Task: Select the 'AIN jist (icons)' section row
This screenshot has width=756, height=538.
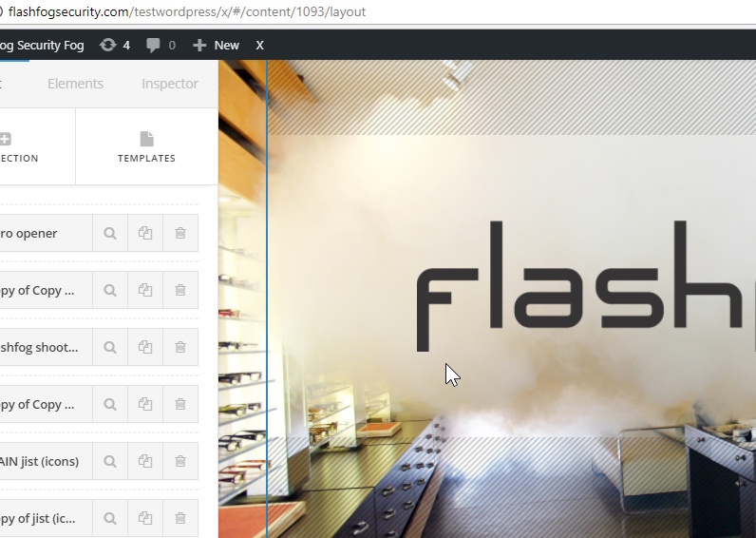Action: click(46, 461)
